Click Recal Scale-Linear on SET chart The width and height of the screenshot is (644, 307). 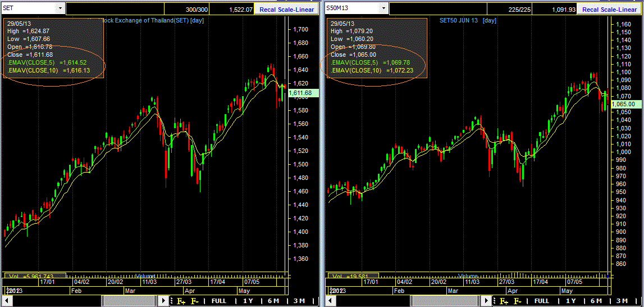(x=286, y=9)
